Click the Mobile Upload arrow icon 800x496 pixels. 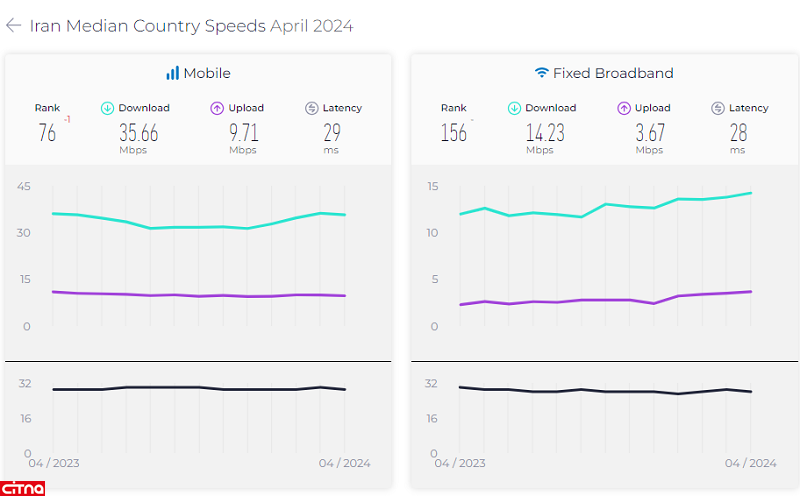tap(217, 108)
